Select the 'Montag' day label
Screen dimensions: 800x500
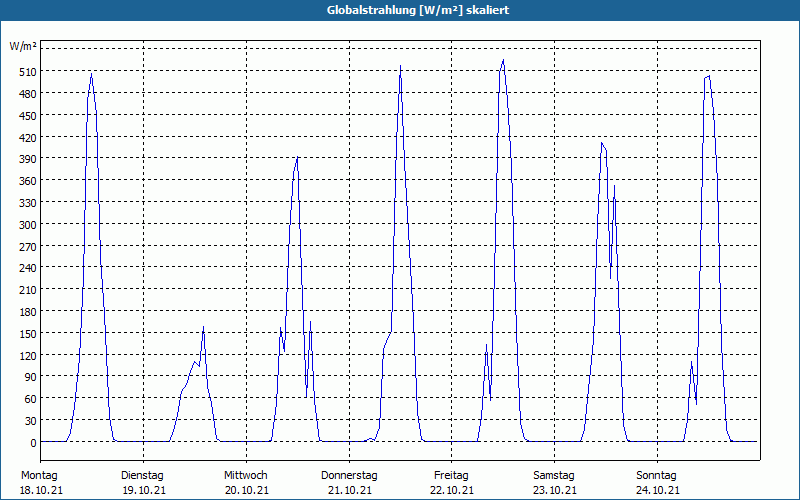[39, 476]
